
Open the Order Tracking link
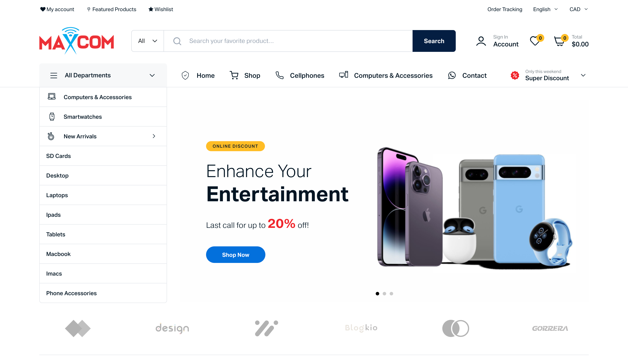pyautogui.click(x=505, y=9)
